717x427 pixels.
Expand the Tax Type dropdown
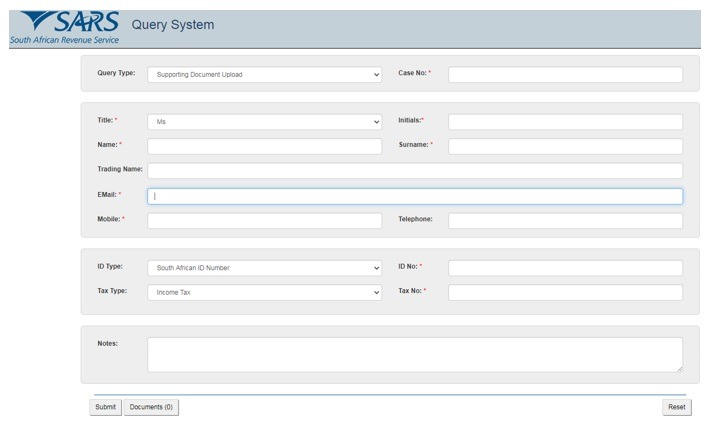264,293
